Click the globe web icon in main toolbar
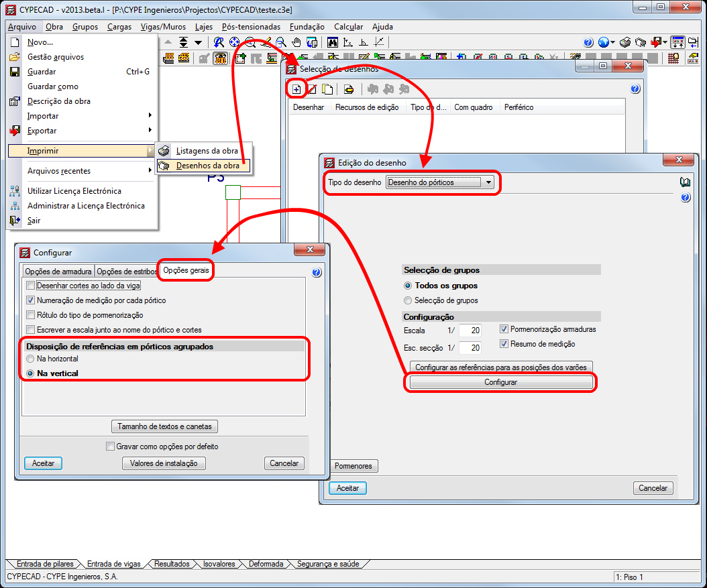 tap(603, 42)
